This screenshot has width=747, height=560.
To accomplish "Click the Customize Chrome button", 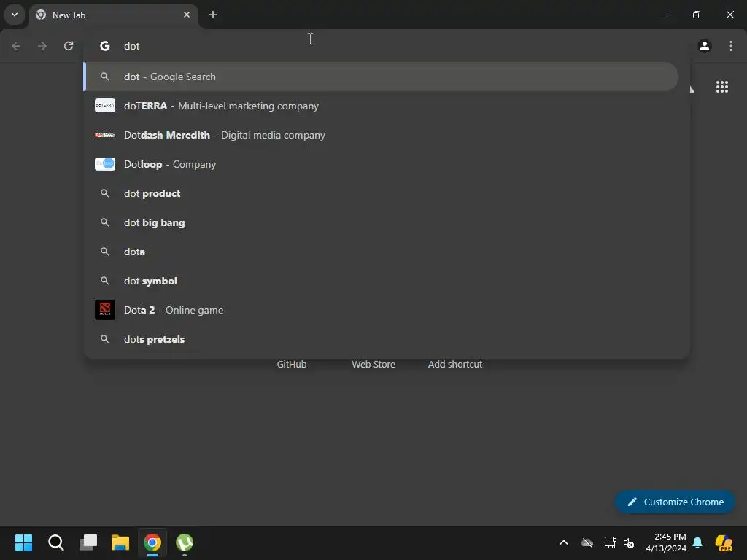I will (675, 502).
